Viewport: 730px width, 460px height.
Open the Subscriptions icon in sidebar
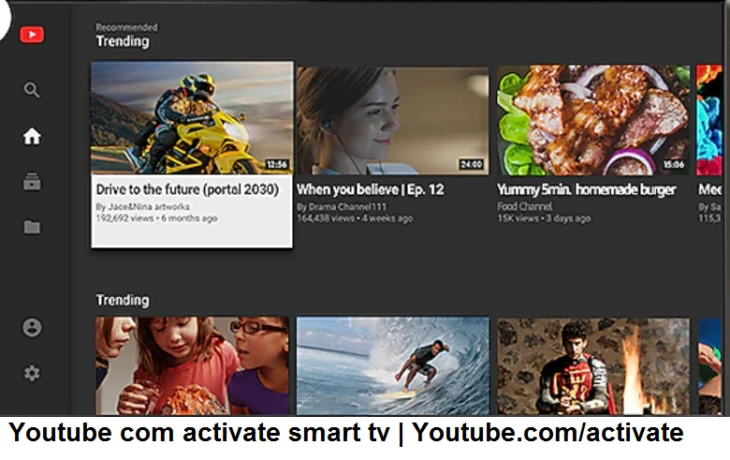pos(32,182)
